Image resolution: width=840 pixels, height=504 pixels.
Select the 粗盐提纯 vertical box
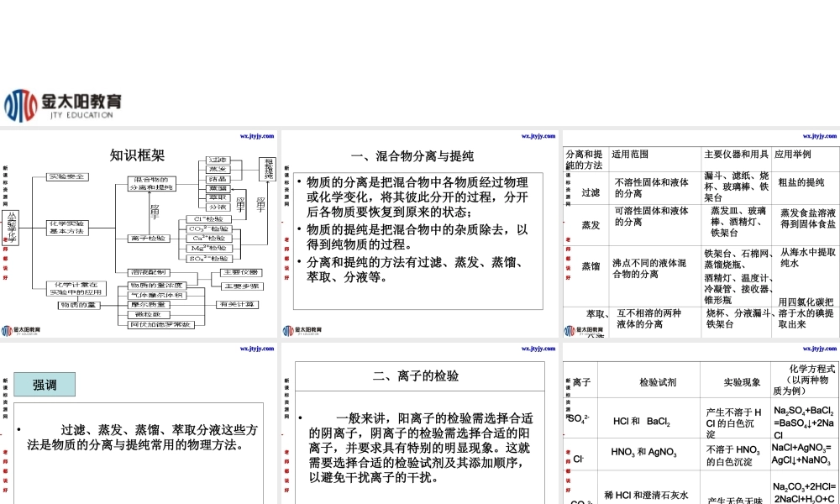pos(268,169)
